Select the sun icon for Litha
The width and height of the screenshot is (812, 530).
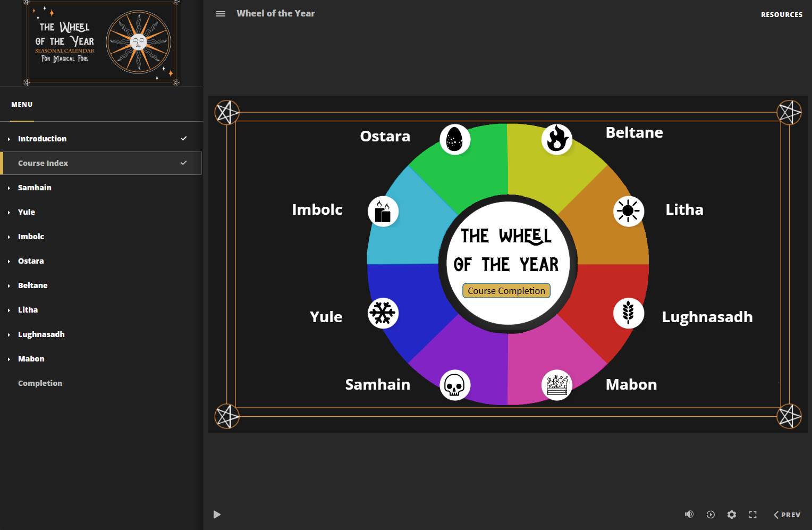(628, 211)
